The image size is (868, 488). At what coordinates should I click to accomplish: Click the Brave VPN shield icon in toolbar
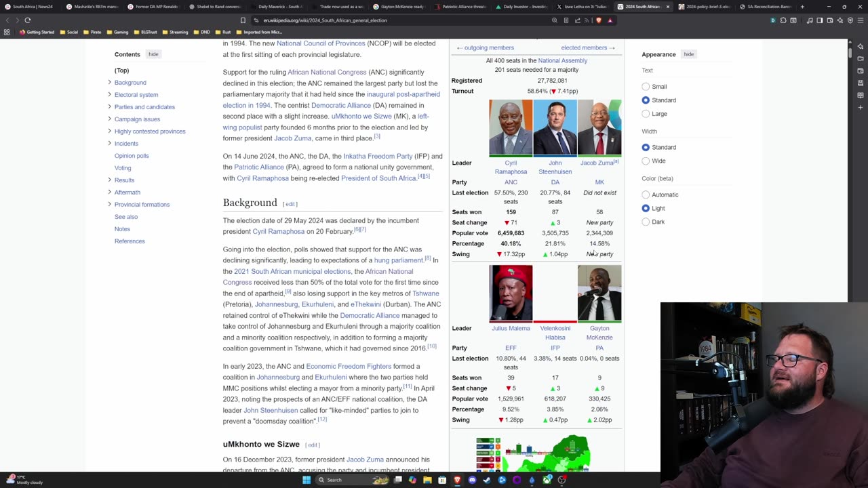tap(850, 20)
